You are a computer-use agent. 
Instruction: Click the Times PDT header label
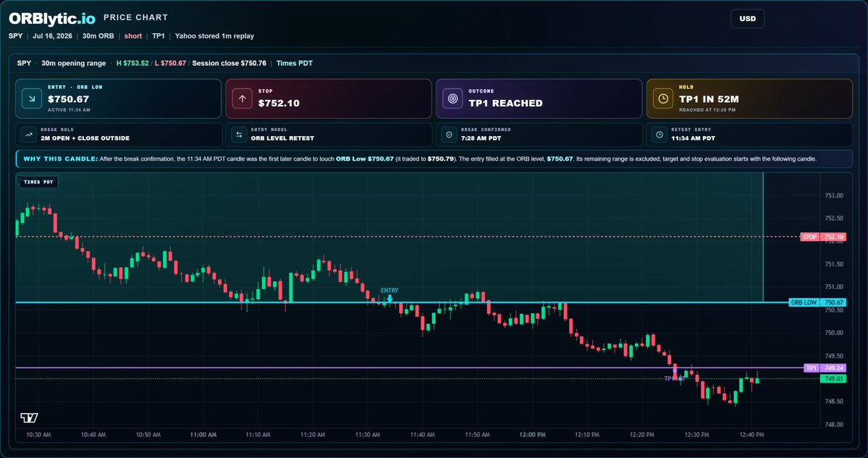click(x=295, y=63)
